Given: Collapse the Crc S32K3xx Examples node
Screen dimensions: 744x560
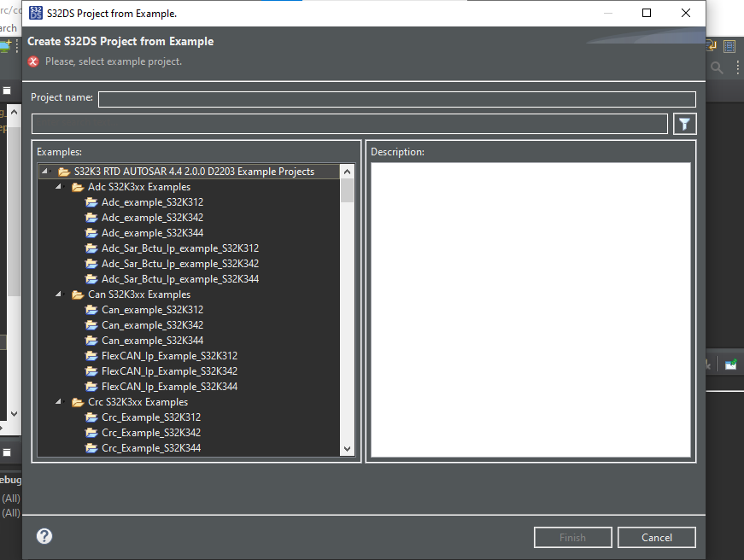Looking at the screenshot, I should point(58,401).
